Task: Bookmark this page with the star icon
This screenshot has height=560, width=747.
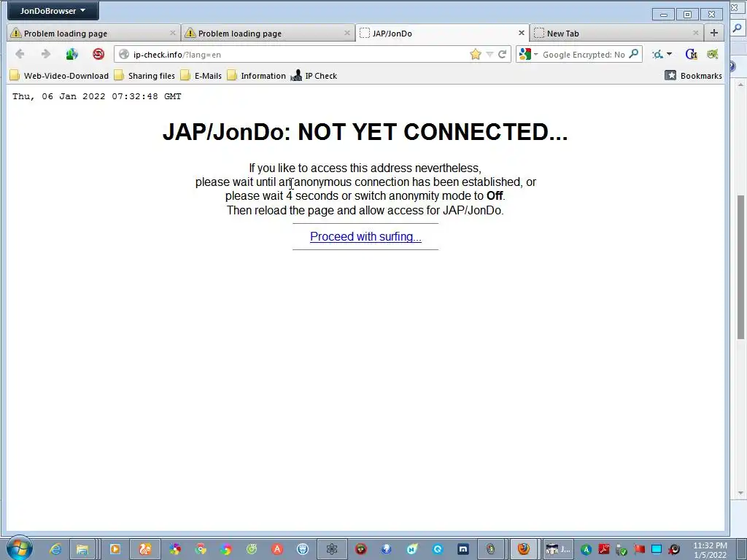Action: pos(476,54)
